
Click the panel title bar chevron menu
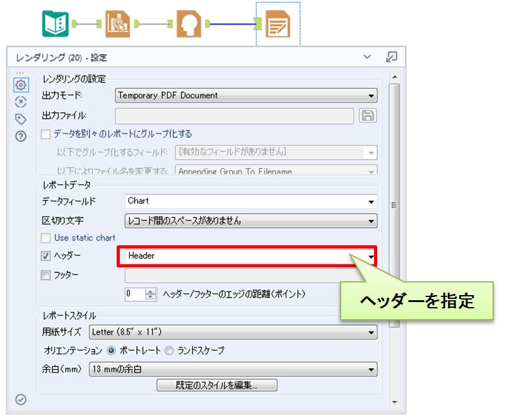coord(368,57)
